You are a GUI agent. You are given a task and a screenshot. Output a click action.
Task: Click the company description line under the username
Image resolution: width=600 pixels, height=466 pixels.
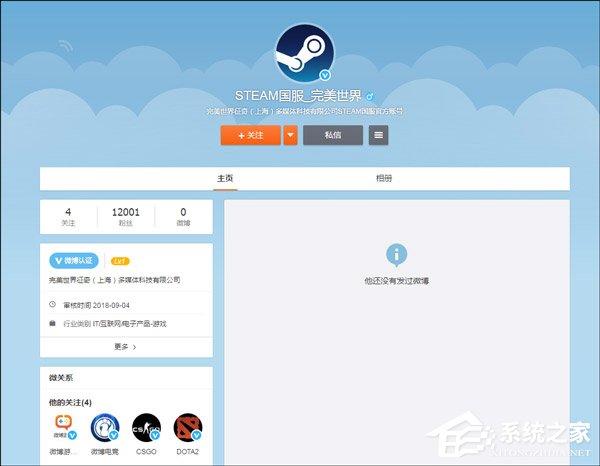coord(305,111)
